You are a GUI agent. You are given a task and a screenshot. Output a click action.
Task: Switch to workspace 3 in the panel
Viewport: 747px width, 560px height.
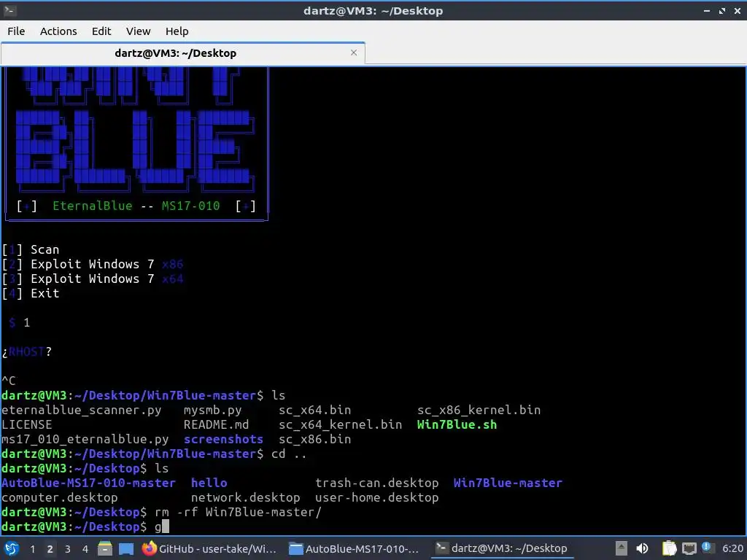click(x=68, y=549)
